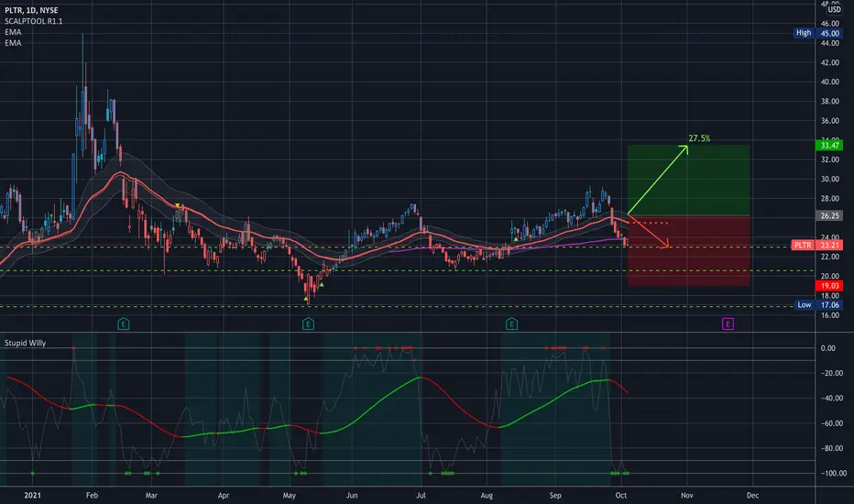This screenshot has height=504, width=854.
Task: Click the red 19.03 stop price label
Action: coord(829,286)
